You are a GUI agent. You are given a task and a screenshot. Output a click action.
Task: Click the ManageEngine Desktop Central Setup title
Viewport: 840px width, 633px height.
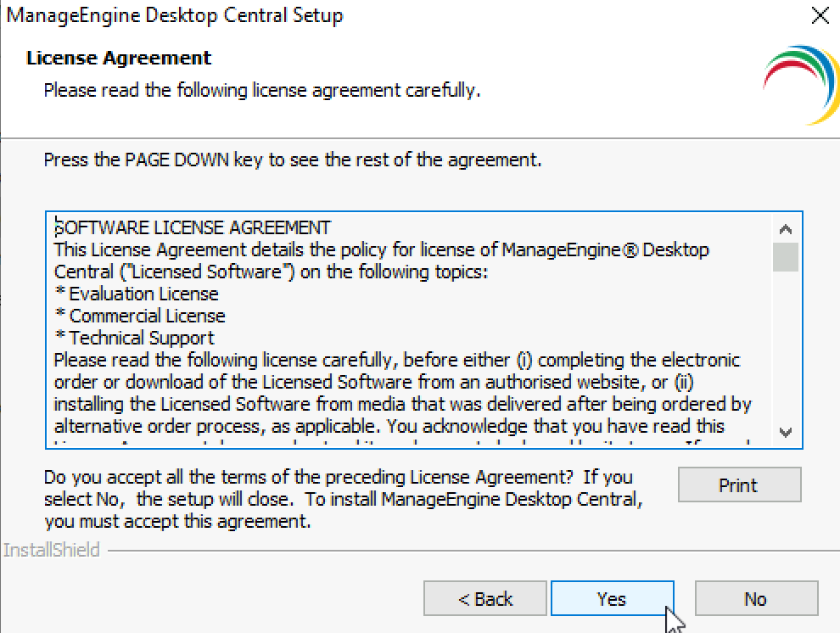click(175, 15)
